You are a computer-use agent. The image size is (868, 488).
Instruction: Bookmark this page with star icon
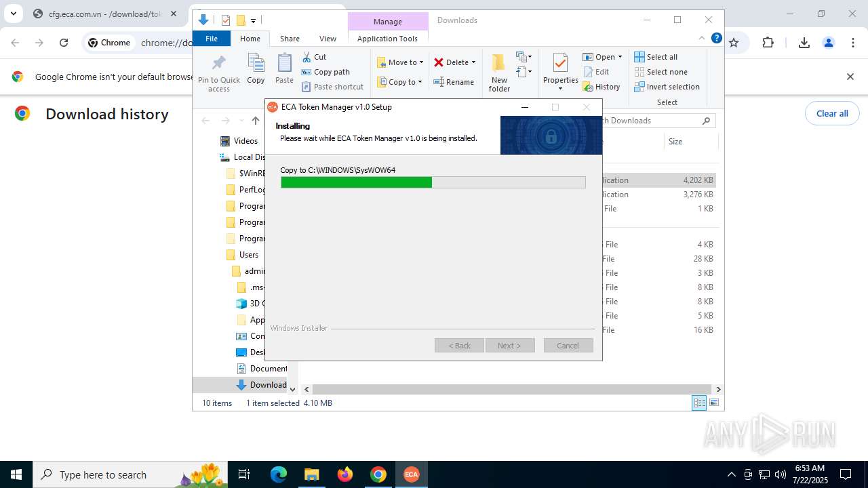tap(734, 43)
